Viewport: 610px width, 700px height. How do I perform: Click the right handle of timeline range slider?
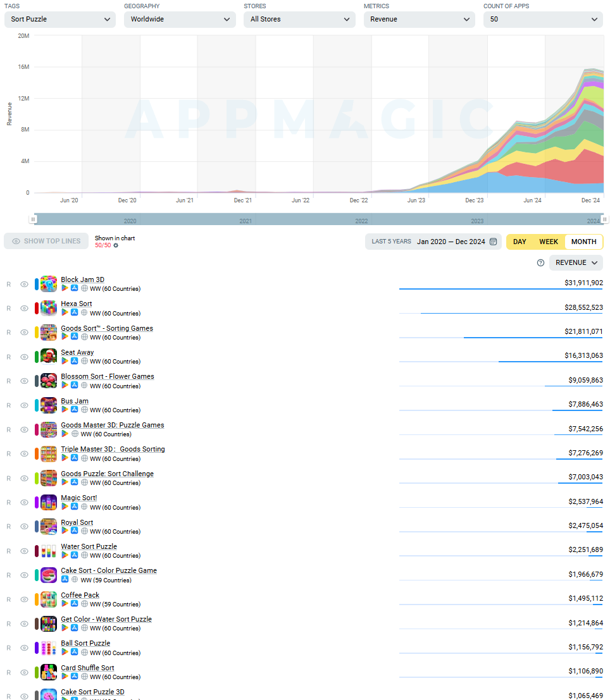pyautogui.click(x=604, y=219)
